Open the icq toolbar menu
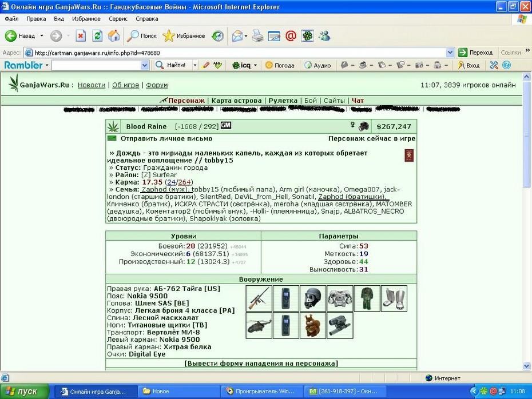532x399 pixels. pyautogui.click(x=244, y=65)
